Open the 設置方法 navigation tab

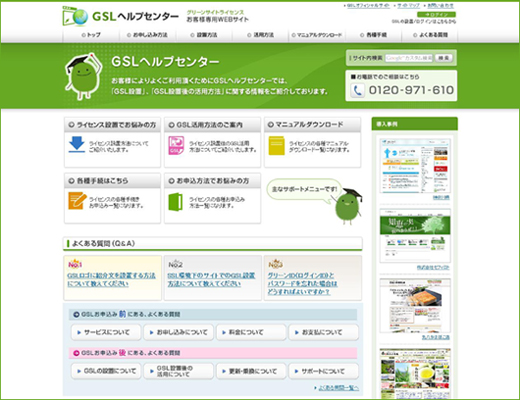(x=204, y=35)
